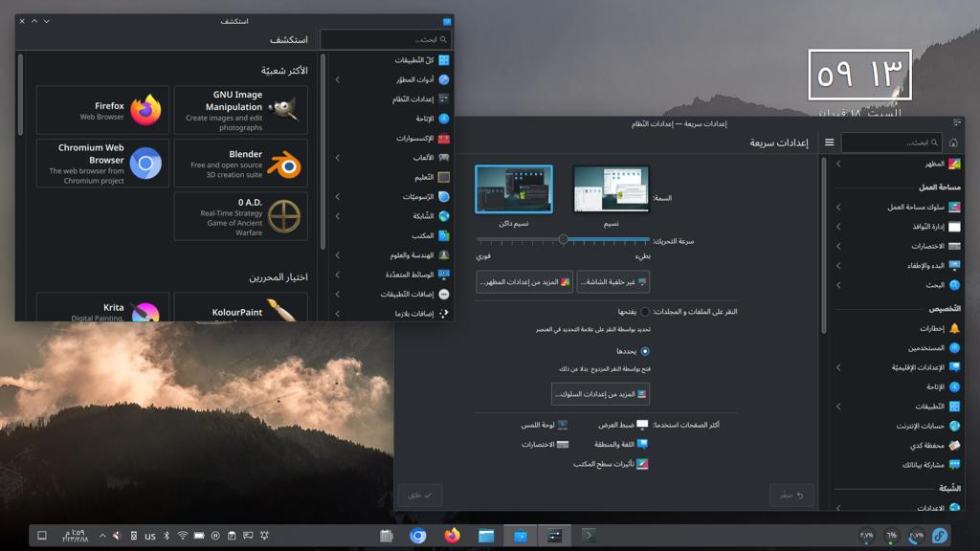
Task: Open the Wi-Fi network tray icon
Action: 183,536
